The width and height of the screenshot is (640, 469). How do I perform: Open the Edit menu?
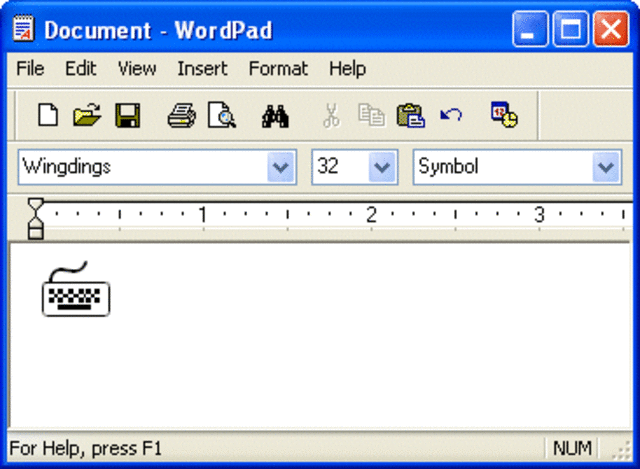(81, 69)
